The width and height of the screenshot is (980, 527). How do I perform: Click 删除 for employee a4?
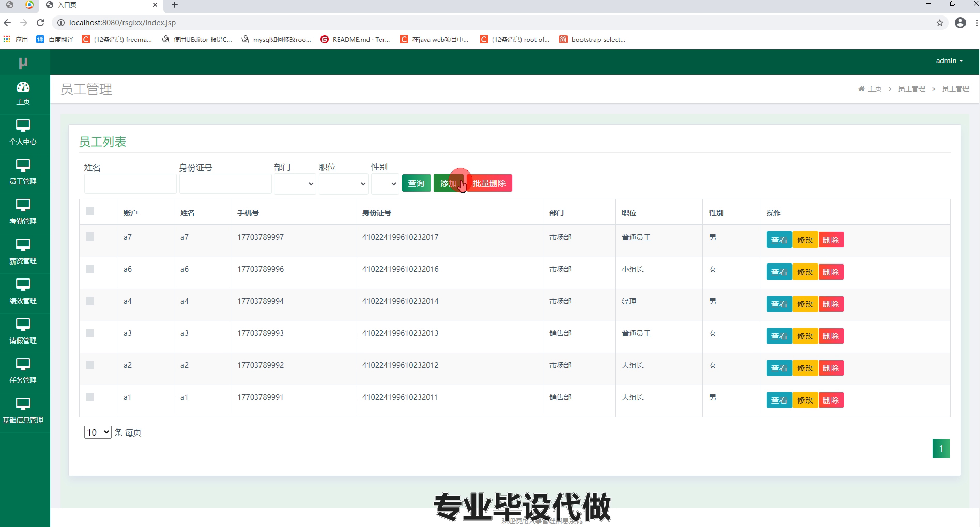tap(831, 304)
